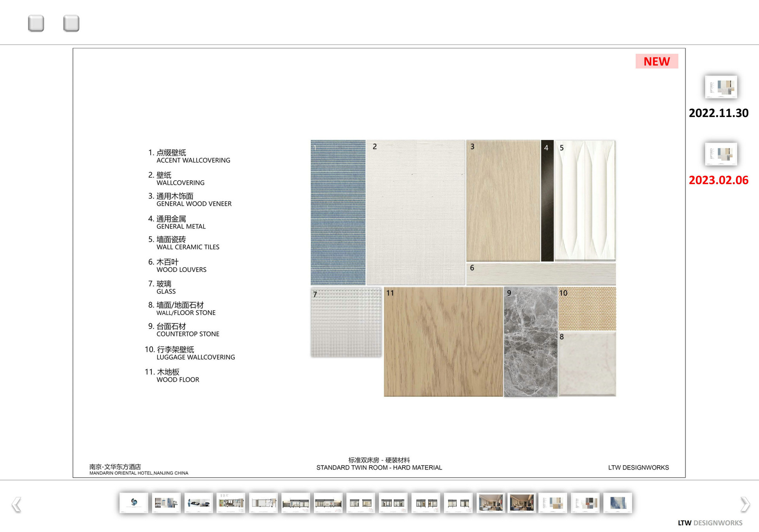Click the second gray square button at top
Viewport: 759px width, 532px height.
tap(71, 23)
